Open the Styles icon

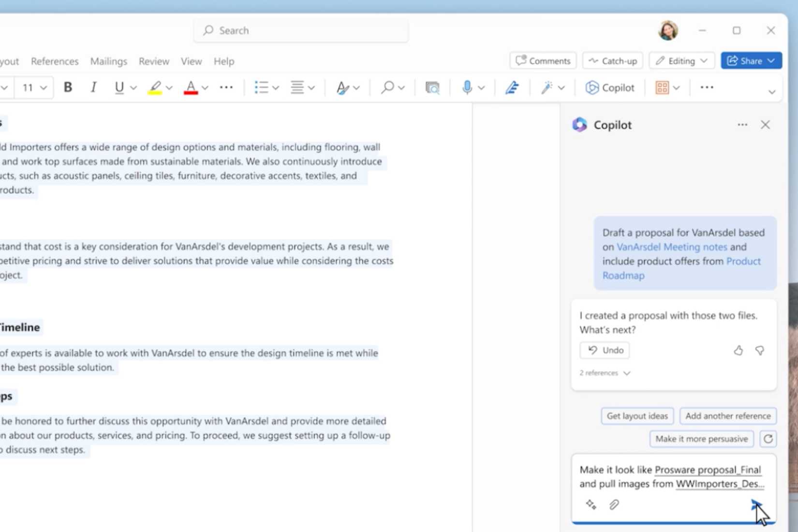pyautogui.click(x=342, y=88)
